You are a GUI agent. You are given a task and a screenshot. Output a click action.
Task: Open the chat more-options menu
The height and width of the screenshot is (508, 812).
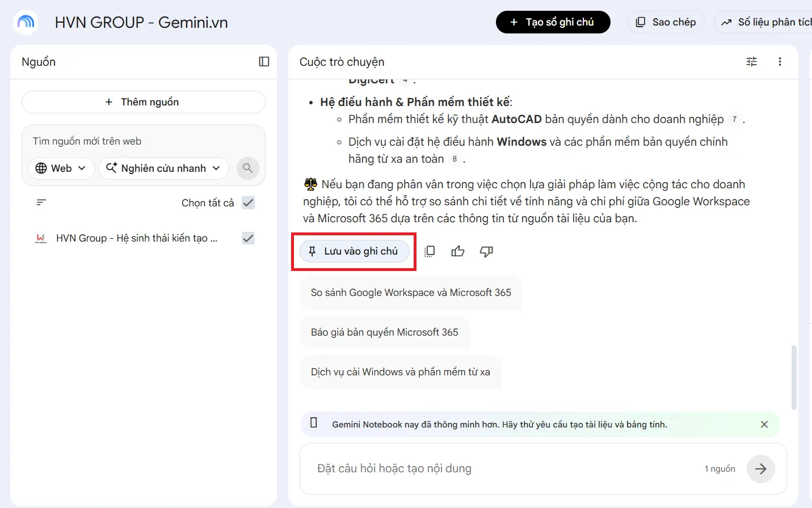[x=780, y=62]
